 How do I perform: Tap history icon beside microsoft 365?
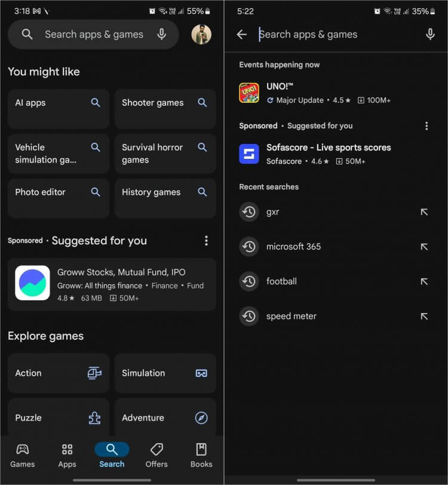249,247
